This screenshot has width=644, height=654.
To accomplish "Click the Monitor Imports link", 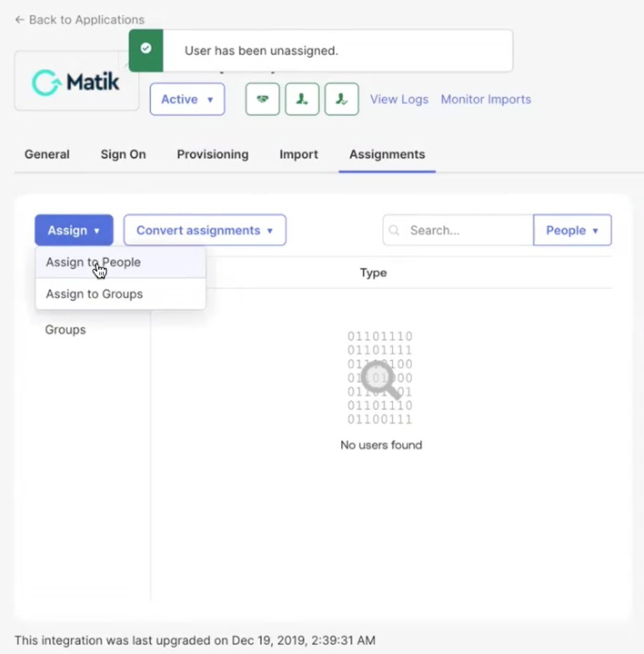I will point(486,99).
